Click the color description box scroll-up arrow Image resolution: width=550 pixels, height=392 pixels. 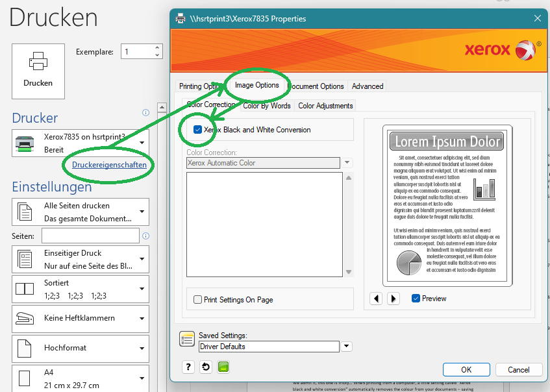(349, 178)
